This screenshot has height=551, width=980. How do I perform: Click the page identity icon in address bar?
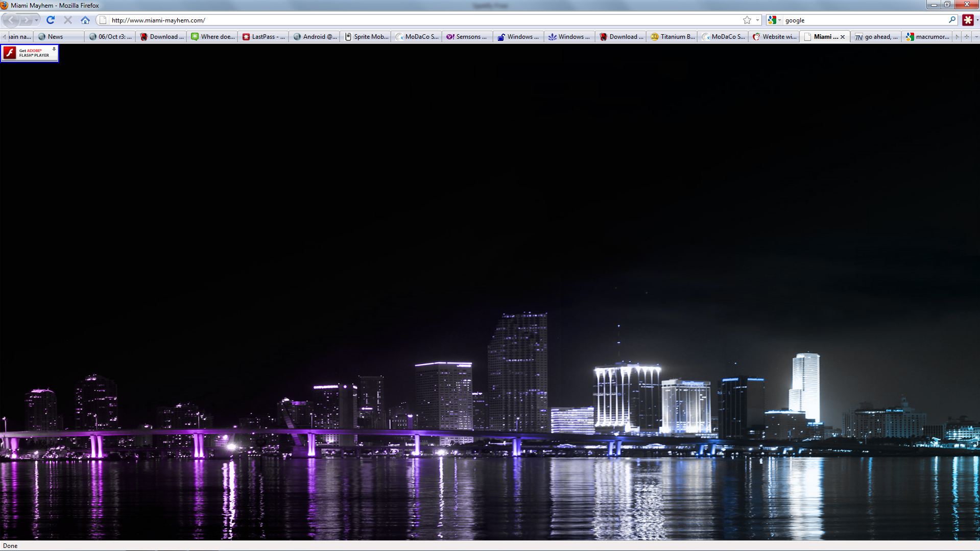pyautogui.click(x=103, y=20)
